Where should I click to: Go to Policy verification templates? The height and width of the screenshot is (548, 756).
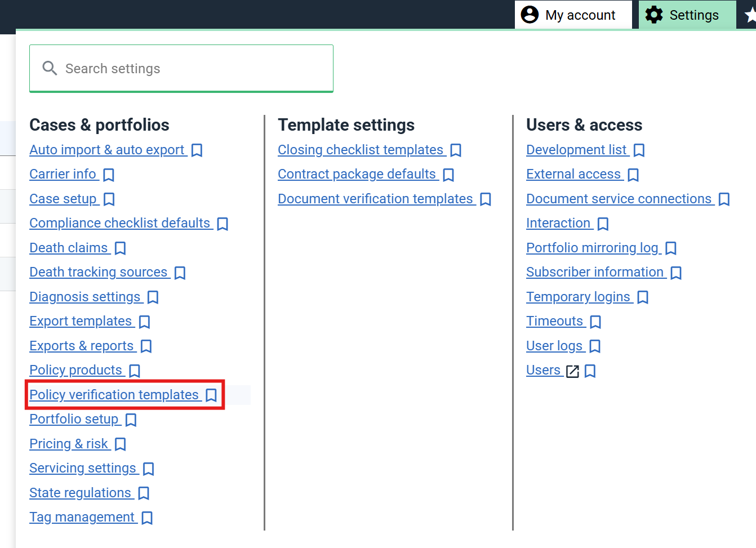coord(114,395)
